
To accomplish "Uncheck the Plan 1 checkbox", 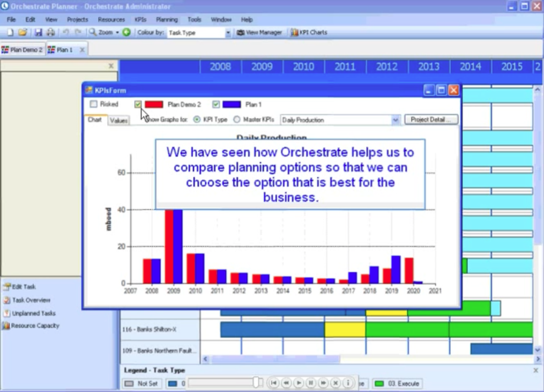I will (216, 104).
